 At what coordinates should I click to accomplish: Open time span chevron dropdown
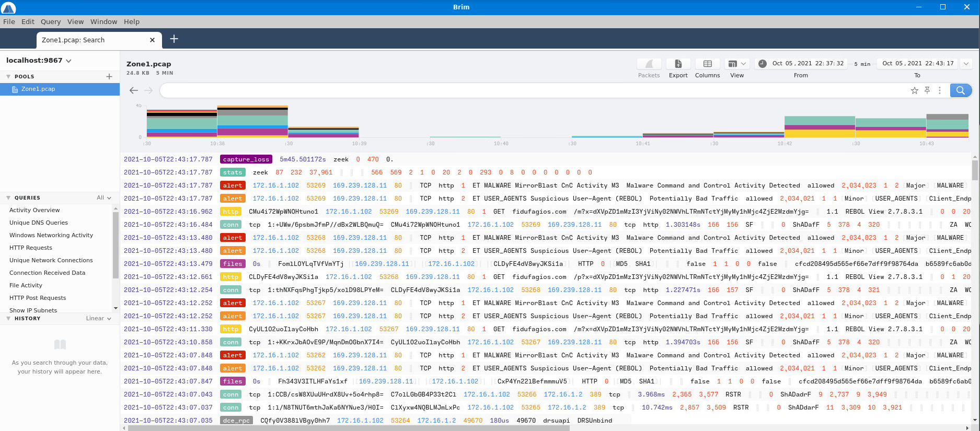tap(966, 64)
